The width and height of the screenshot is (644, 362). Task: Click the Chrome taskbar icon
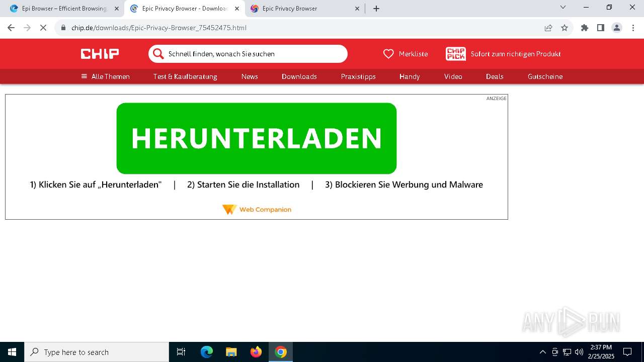(281, 352)
